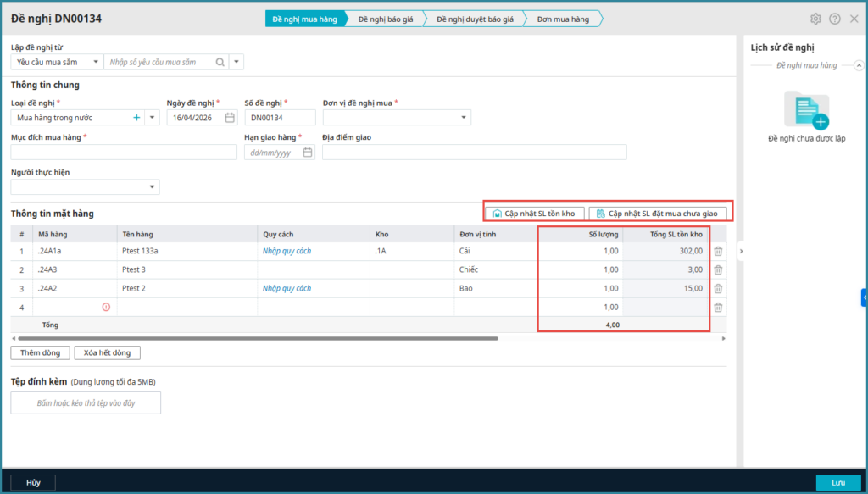Expand the Yêu cầu mua sắm dropdown
868x494 pixels.
pyautogui.click(x=94, y=62)
